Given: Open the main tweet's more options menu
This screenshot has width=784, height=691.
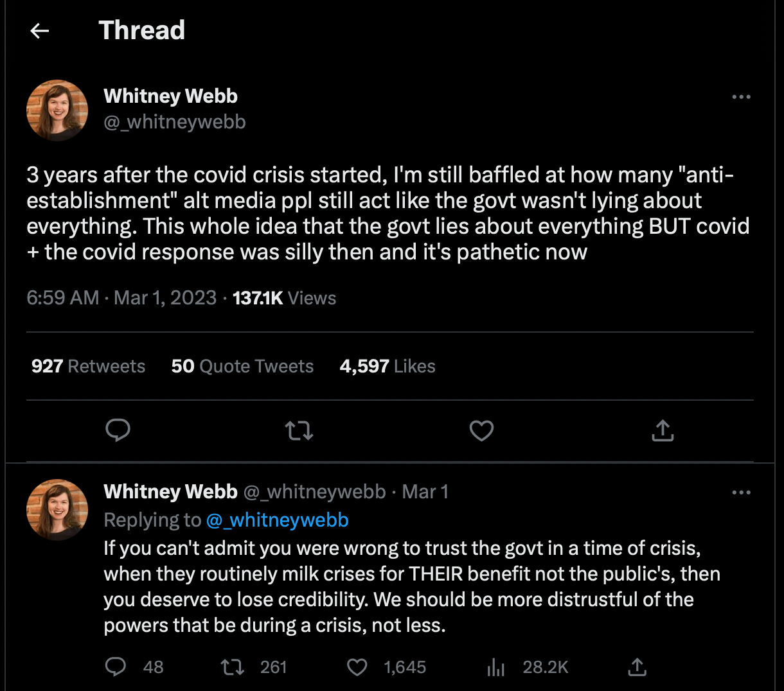Looking at the screenshot, I should tap(741, 97).
